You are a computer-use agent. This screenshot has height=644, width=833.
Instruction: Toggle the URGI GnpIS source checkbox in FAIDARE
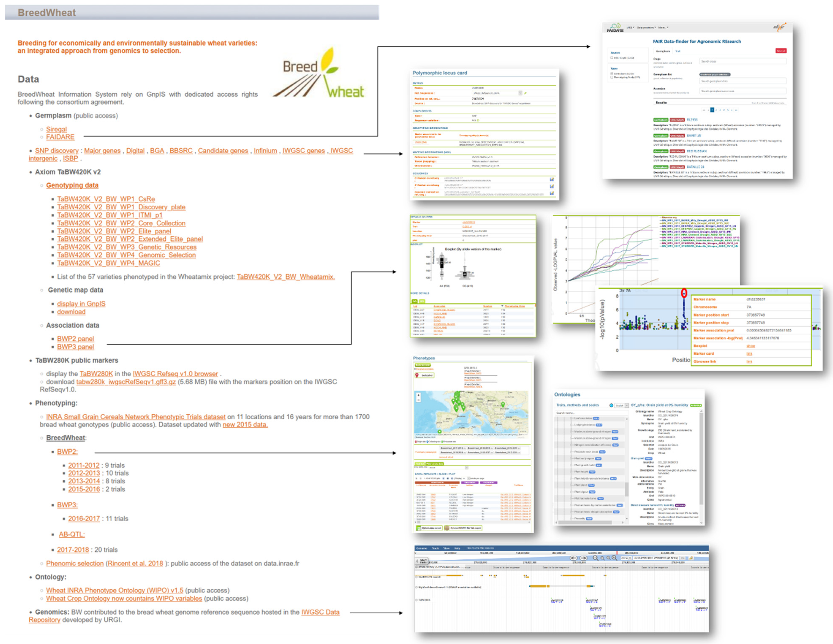coord(612,58)
